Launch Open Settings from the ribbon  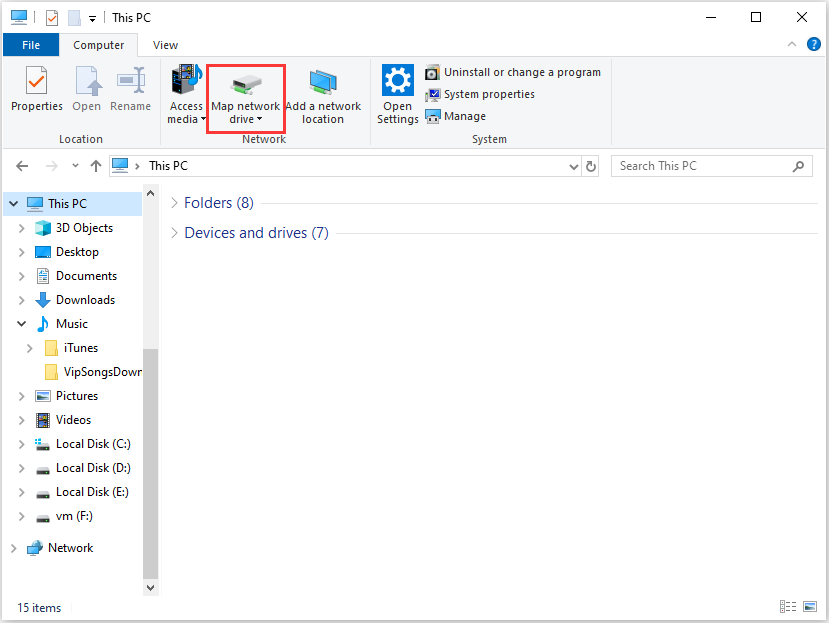click(x=396, y=92)
